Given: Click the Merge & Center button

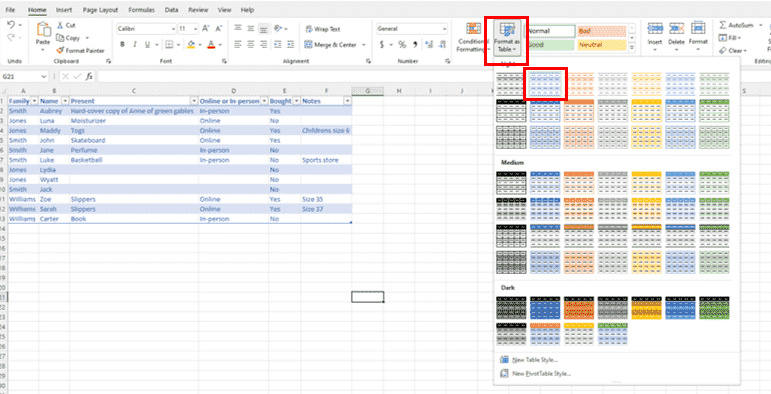Looking at the screenshot, I should (330, 45).
